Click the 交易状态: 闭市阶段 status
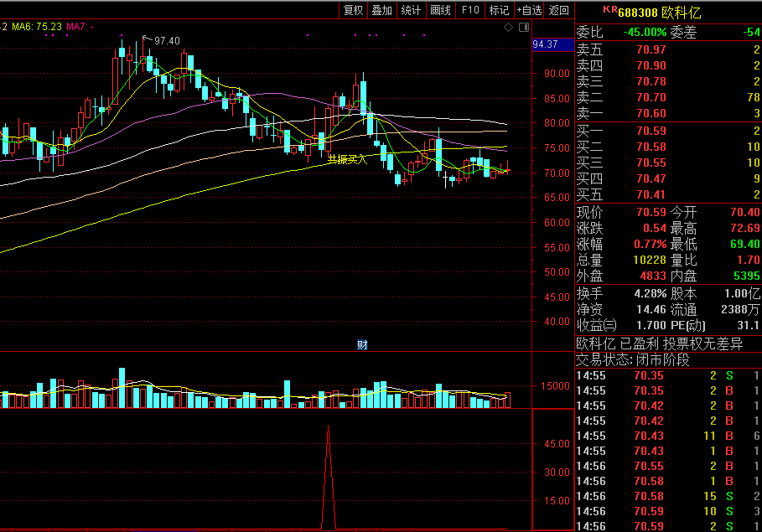This screenshot has height=532, width=762. pos(633,360)
